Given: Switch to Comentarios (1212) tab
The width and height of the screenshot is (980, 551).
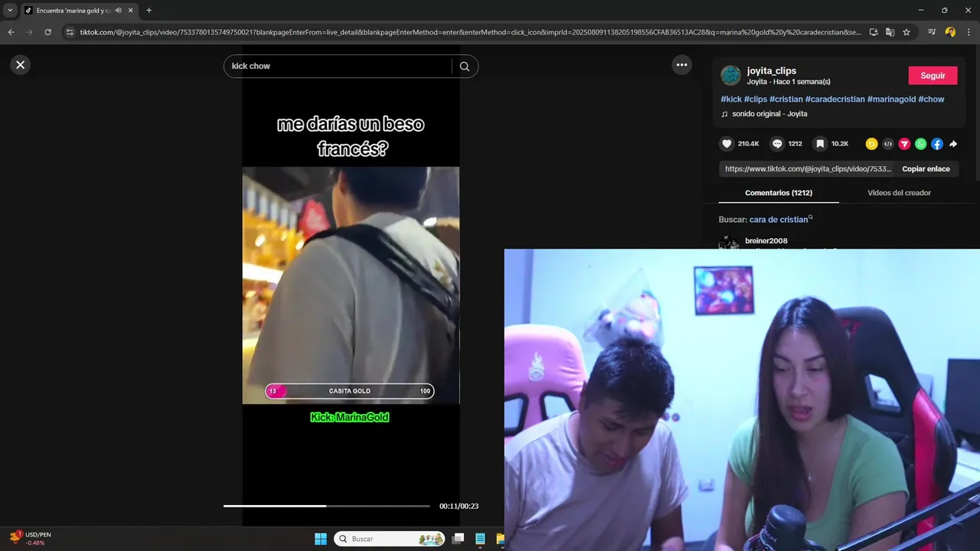Looking at the screenshot, I should pos(779,193).
